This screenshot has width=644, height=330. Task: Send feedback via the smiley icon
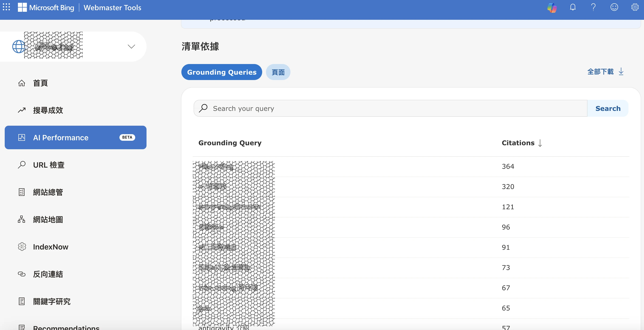pos(614,7)
